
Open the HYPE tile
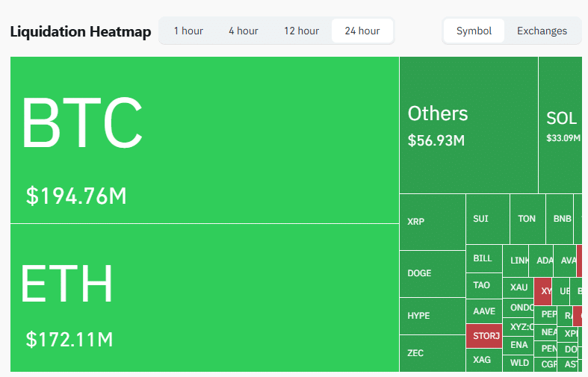(433, 316)
